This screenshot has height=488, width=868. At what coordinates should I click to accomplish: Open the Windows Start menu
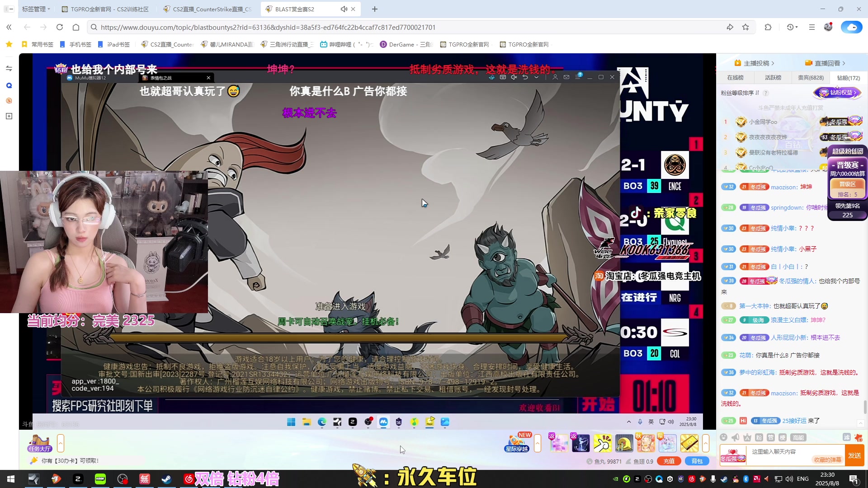pos(11,479)
